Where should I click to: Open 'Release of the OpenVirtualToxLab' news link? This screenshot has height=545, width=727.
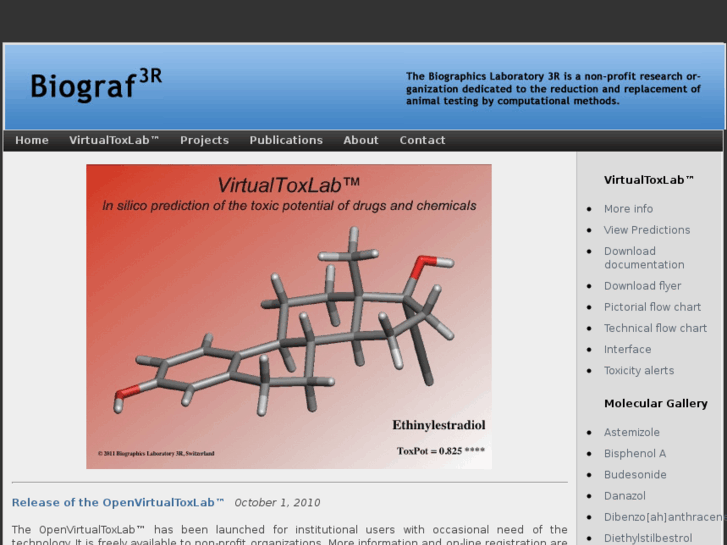118,502
